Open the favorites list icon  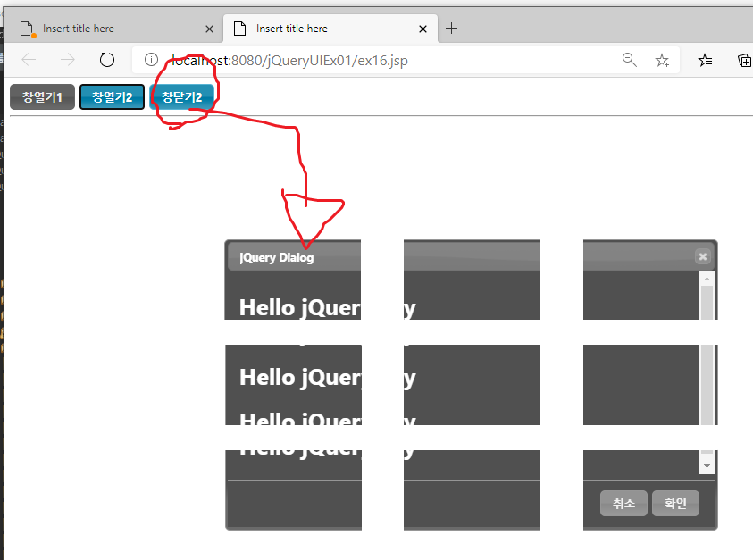coord(705,61)
